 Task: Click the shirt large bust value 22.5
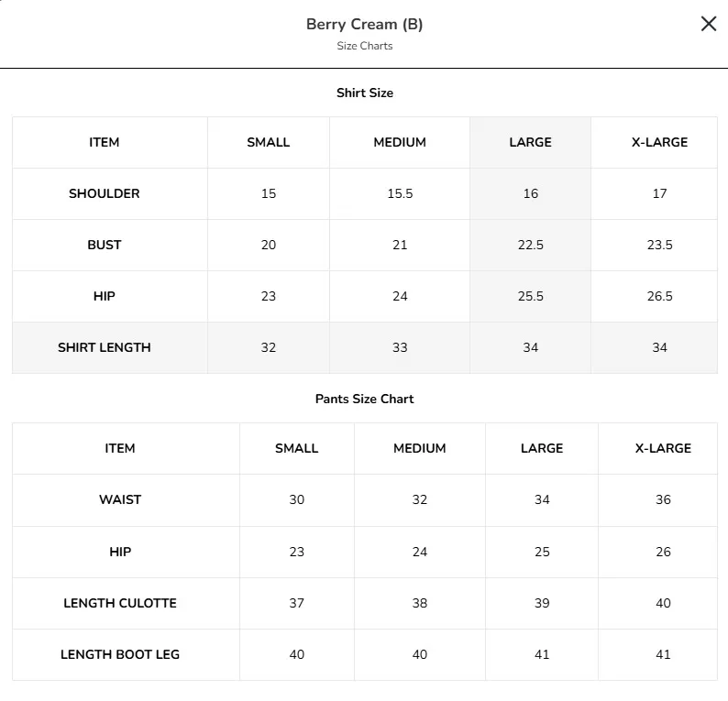pyautogui.click(x=530, y=245)
